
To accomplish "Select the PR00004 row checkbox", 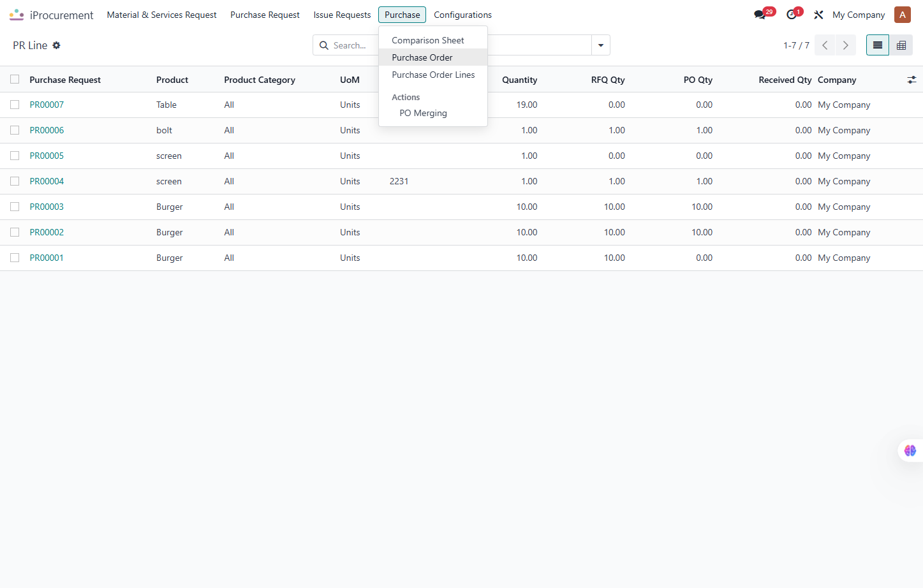I will coord(15,181).
